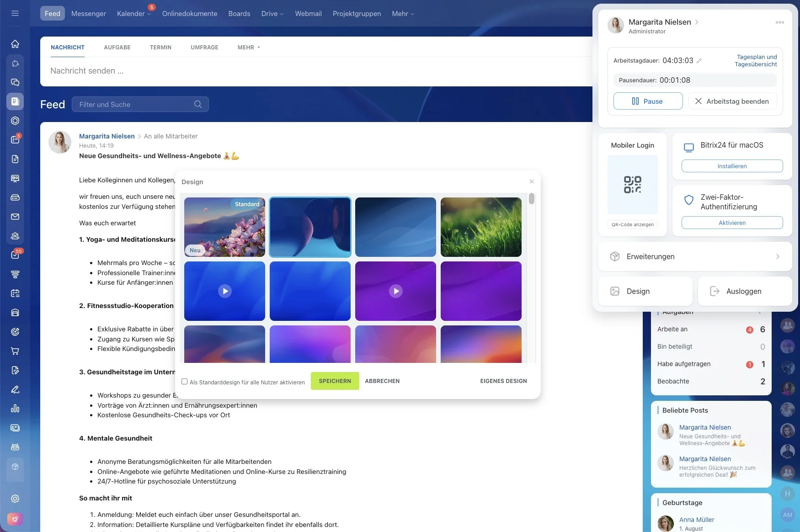Click the QR code icon for mobile login

click(x=633, y=185)
